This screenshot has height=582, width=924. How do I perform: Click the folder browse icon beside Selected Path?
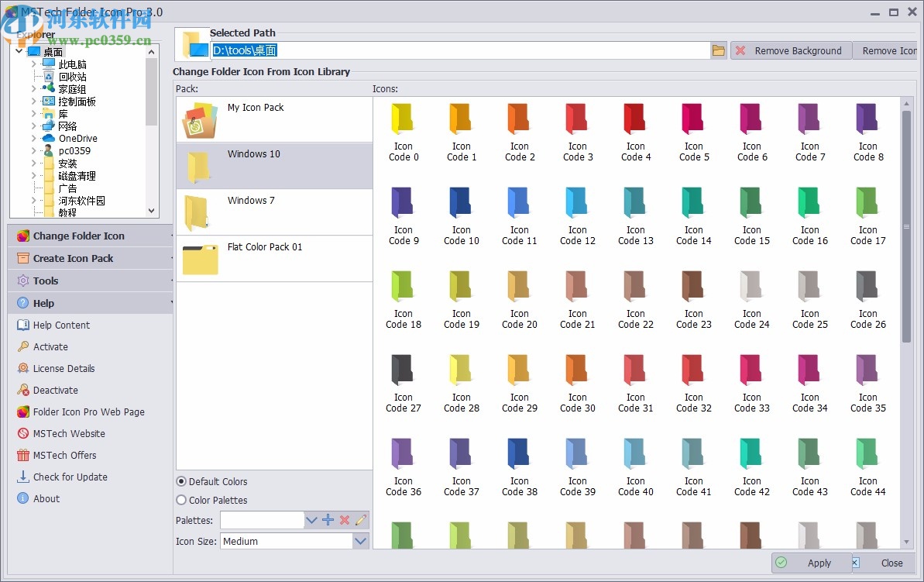click(x=718, y=49)
